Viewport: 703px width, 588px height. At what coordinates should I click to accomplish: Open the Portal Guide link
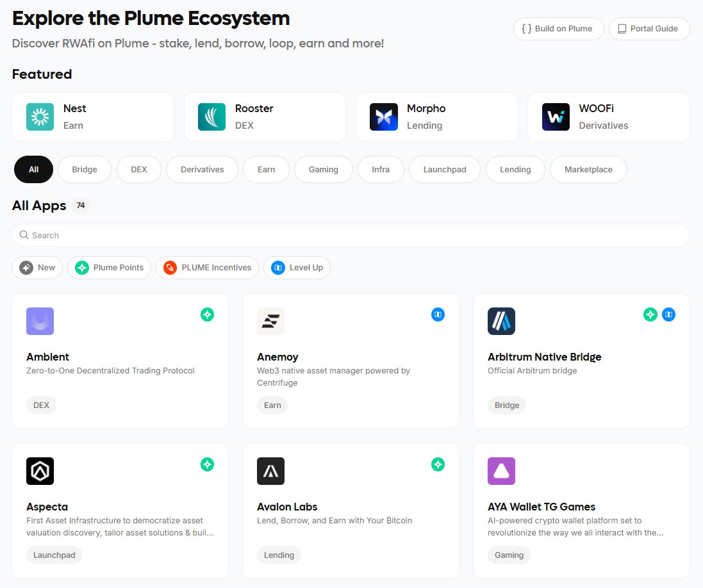click(649, 29)
